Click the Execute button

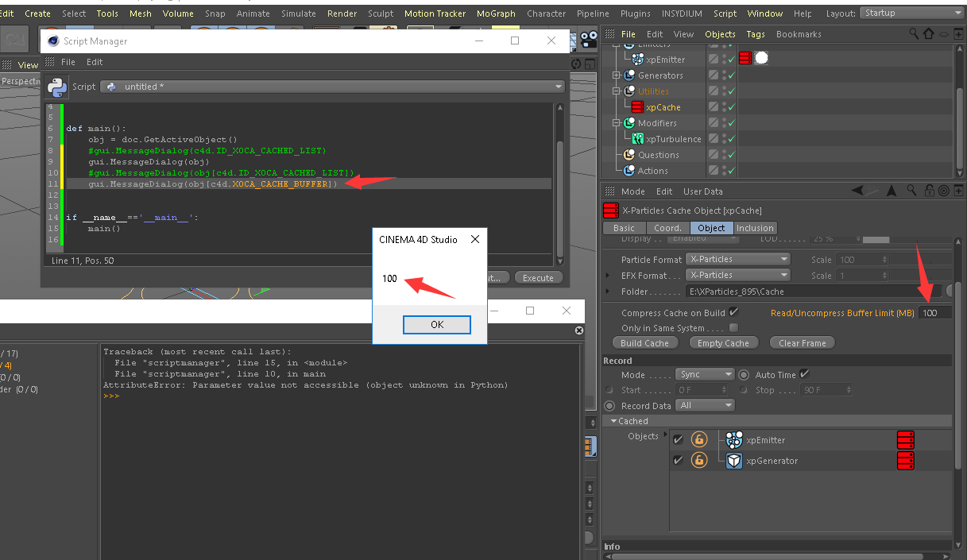538,278
